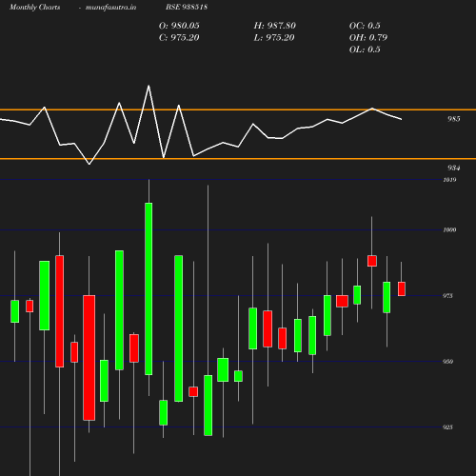The image size is (476, 476).
Task: Click the small red candle with the wick above 1000
Action: coord(372,261)
